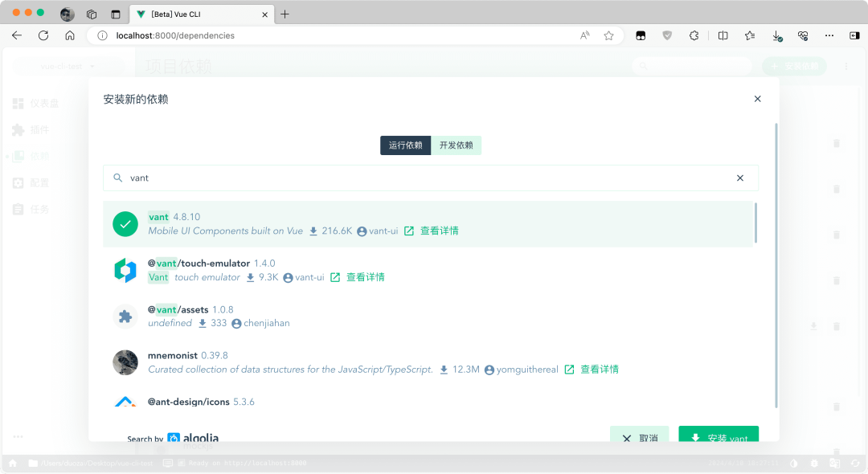Open 插件 plugins in sidebar
The height and width of the screenshot is (474, 868).
point(31,130)
